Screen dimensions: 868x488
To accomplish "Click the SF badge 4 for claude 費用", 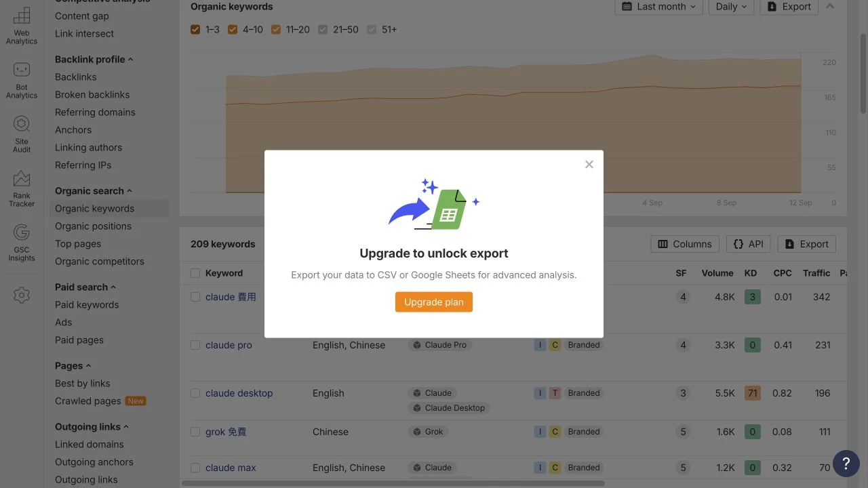I will (x=683, y=297).
